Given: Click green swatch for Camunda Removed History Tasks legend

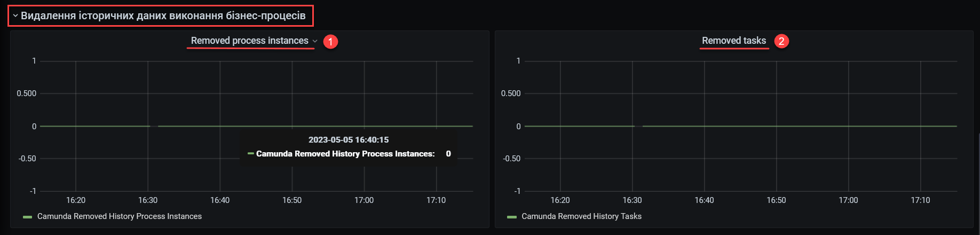Looking at the screenshot, I should (512, 217).
